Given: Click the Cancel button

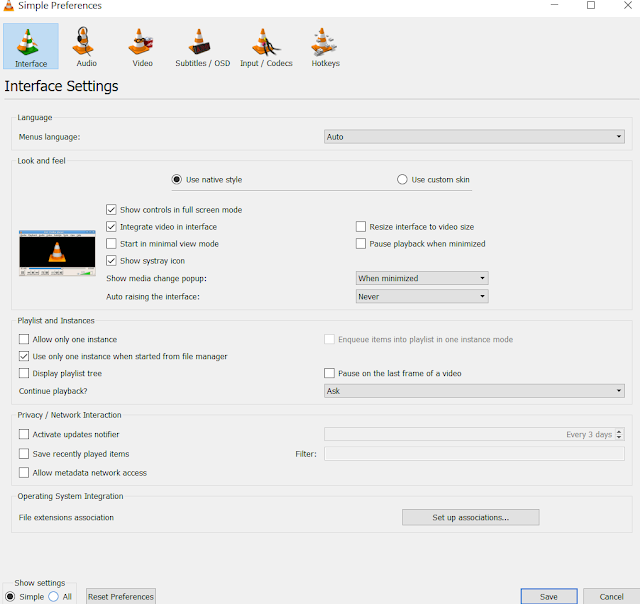Looking at the screenshot, I should [611, 596].
